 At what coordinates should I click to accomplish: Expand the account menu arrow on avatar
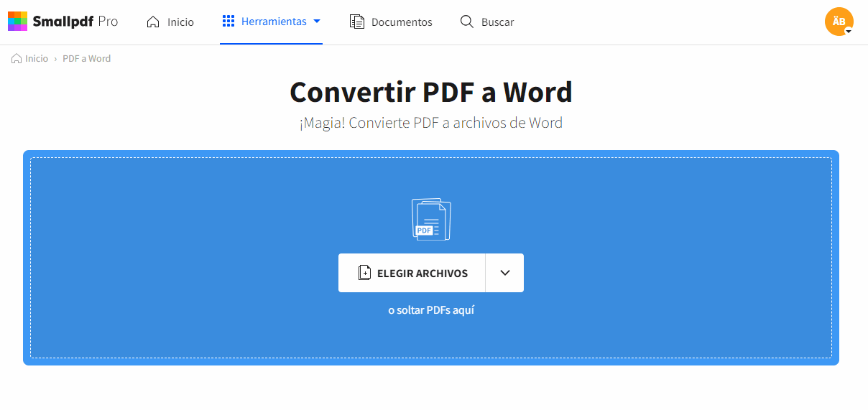point(849,32)
